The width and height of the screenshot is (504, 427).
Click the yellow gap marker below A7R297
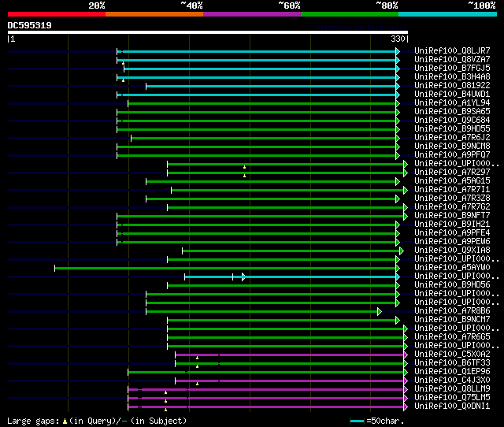click(245, 176)
